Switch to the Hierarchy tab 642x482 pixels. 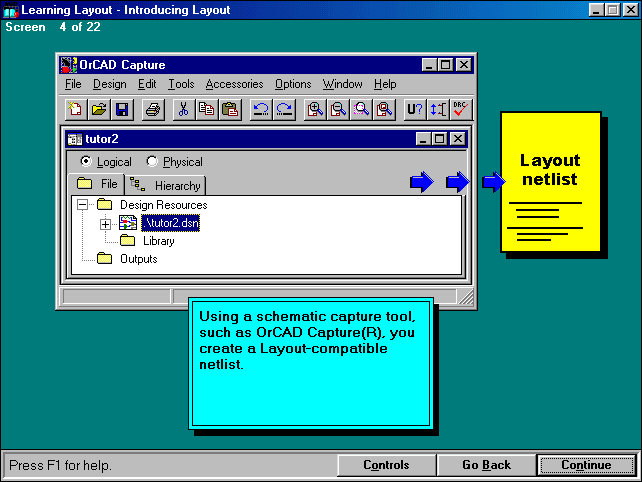click(x=166, y=185)
